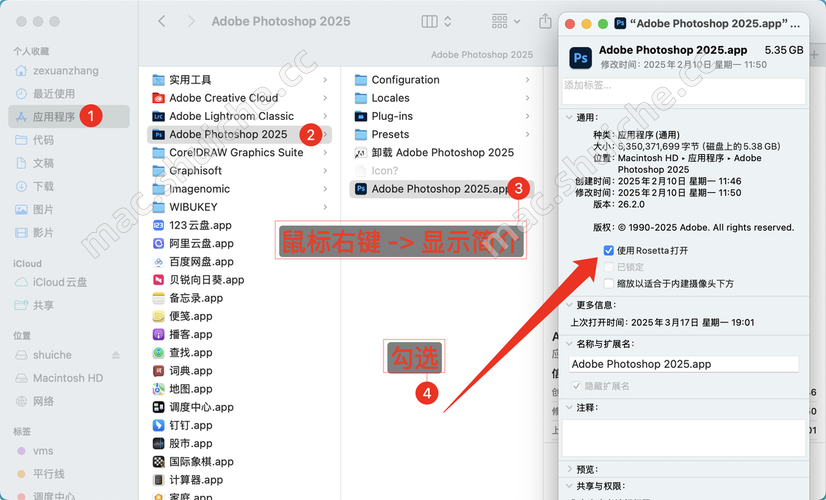
Task: Select 地图.app
Action: coord(239,389)
